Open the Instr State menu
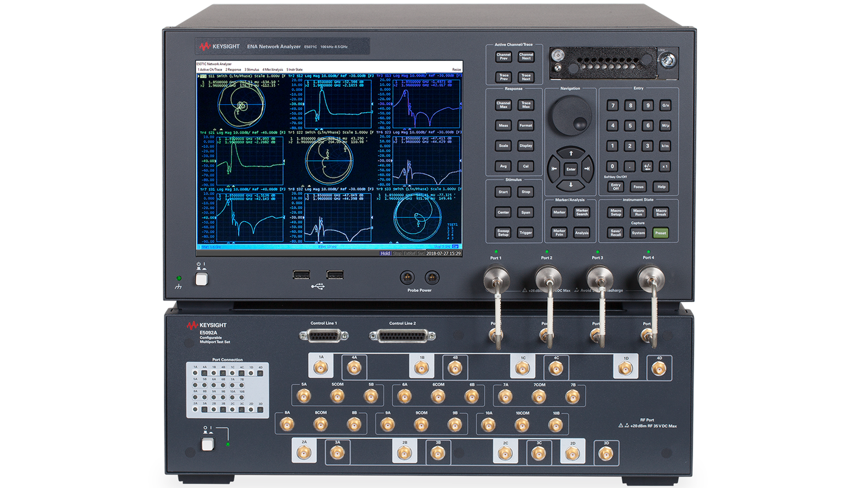 pyautogui.click(x=295, y=70)
